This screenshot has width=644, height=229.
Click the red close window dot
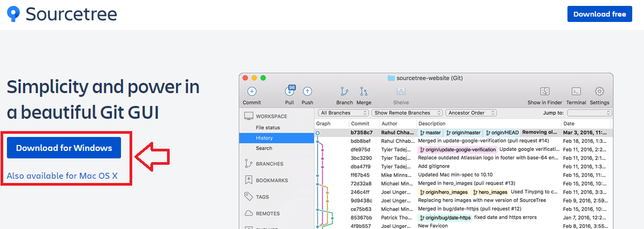246,78
